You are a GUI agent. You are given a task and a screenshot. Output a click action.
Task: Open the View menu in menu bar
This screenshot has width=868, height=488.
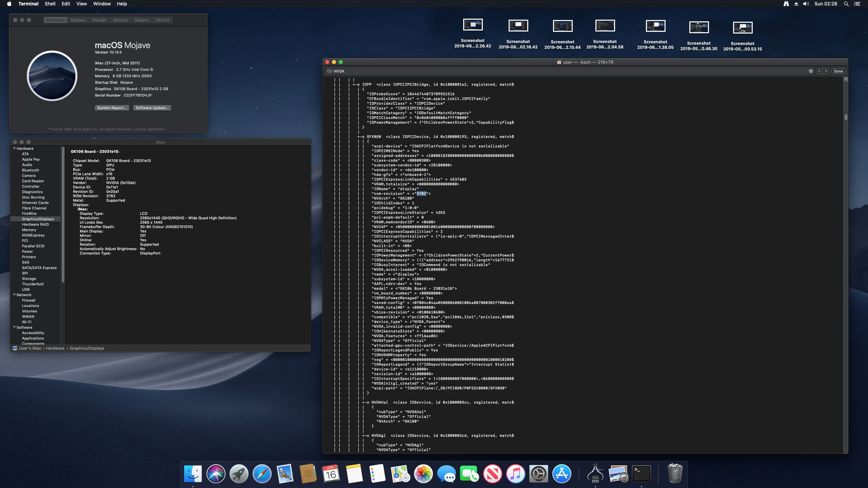tap(81, 4)
